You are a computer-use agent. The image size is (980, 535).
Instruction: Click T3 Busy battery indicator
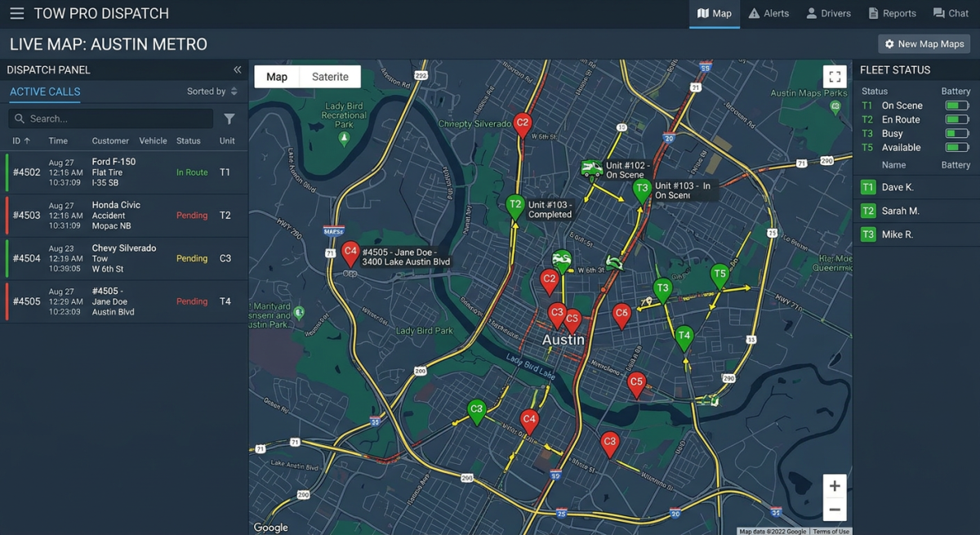957,133
